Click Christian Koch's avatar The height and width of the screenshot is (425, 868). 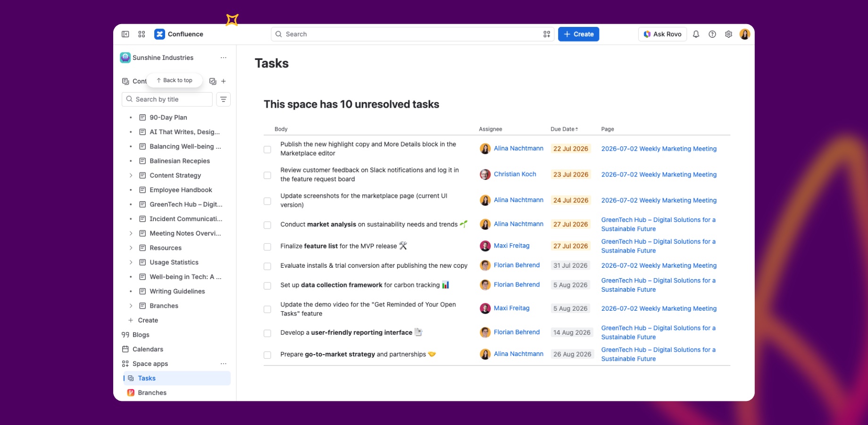[485, 175]
